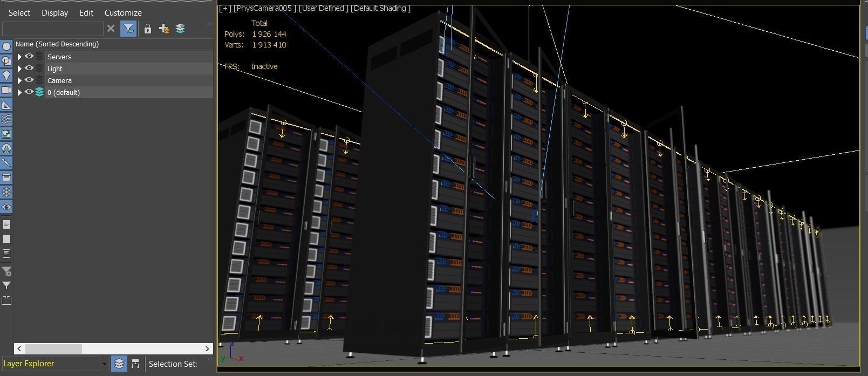The height and width of the screenshot is (376, 868).
Task: Open the Display menu
Action: [55, 12]
